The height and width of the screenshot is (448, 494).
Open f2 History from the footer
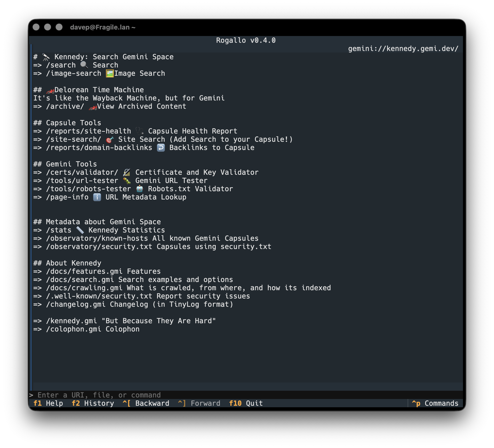click(x=93, y=403)
